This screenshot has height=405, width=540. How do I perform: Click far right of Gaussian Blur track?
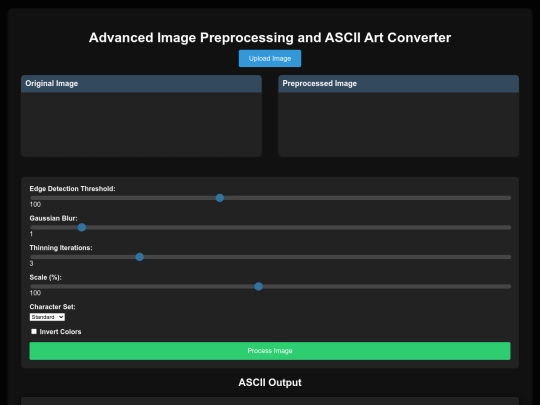(x=509, y=228)
